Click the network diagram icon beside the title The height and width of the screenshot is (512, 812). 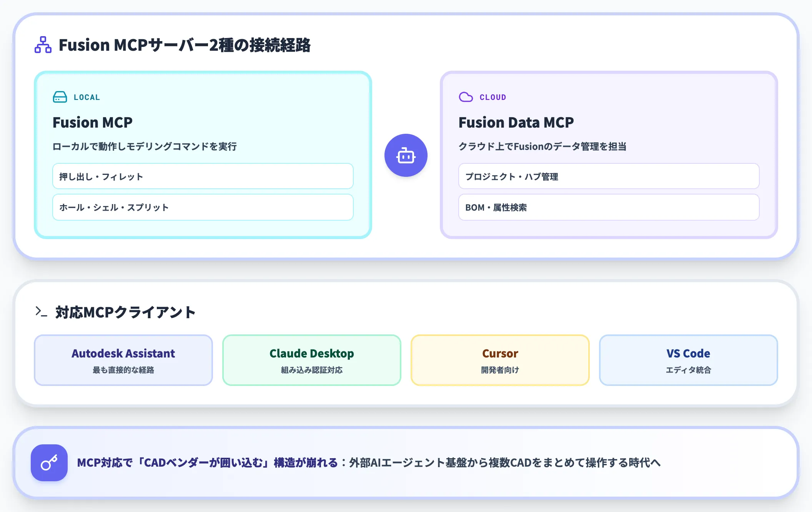(43, 45)
